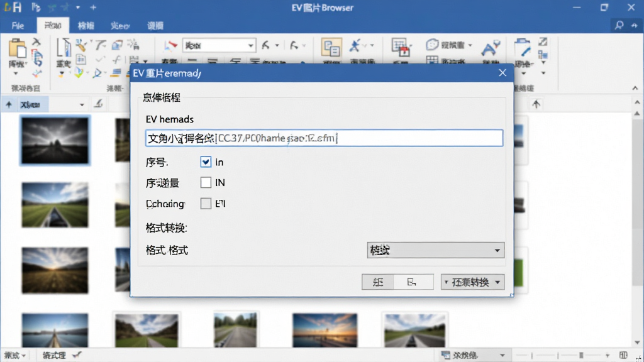644x362 pixels.
Task: Open the speech bubble button's dropdown arrow
Action: click(470, 45)
